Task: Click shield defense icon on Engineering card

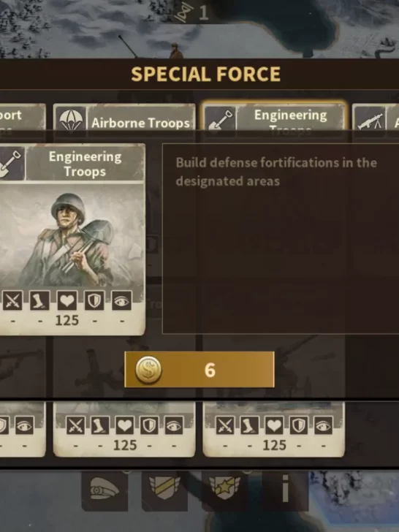Action: click(x=94, y=300)
